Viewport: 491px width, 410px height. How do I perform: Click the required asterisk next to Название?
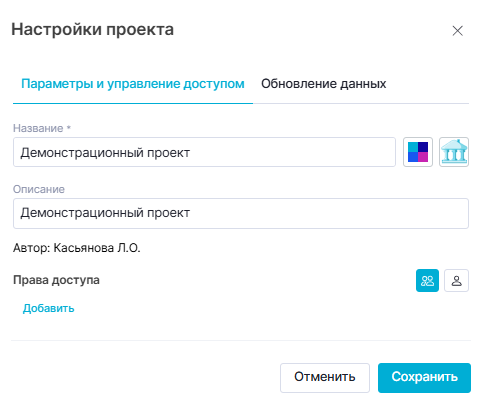(x=69, y=128)
